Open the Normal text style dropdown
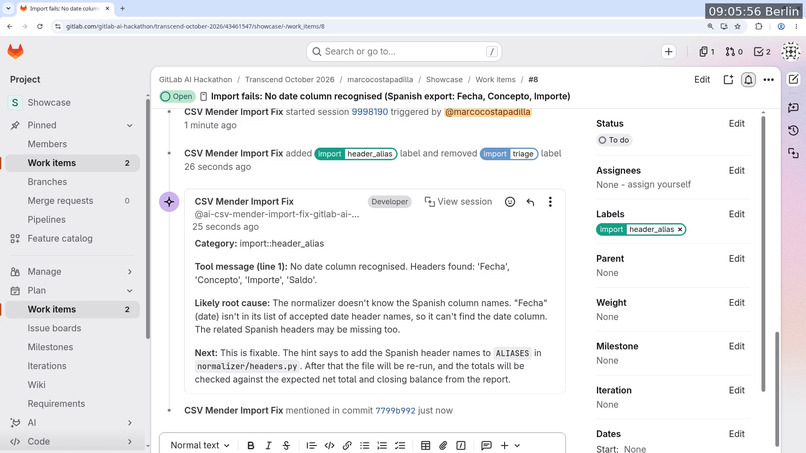This screenshot has width=806, height=453. click(x=200, y=445)
